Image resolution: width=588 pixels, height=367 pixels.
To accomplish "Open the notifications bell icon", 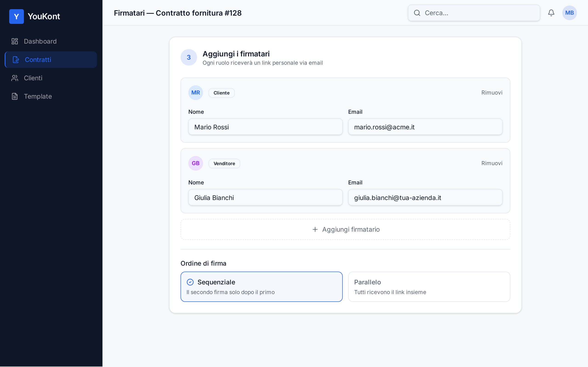I will tap(551, 13).
